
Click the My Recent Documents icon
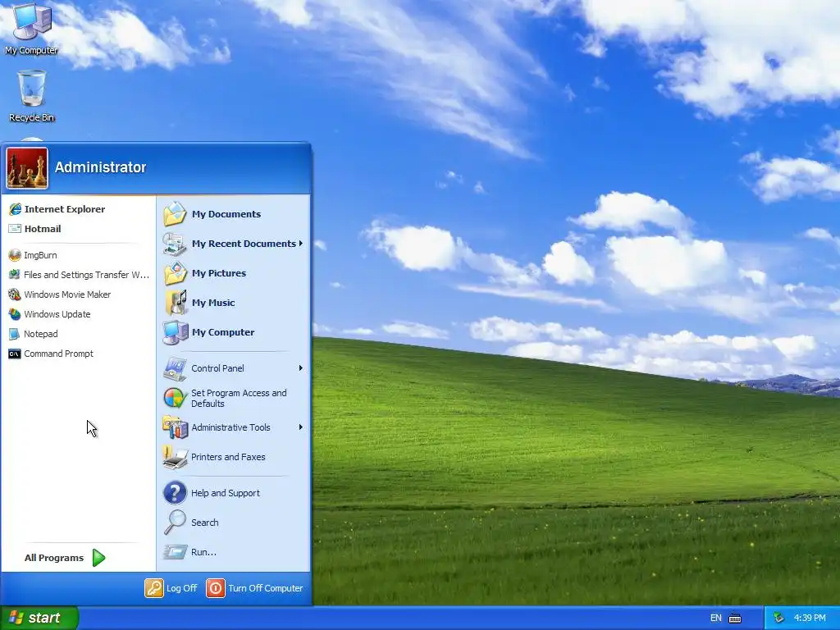[176, 244]
